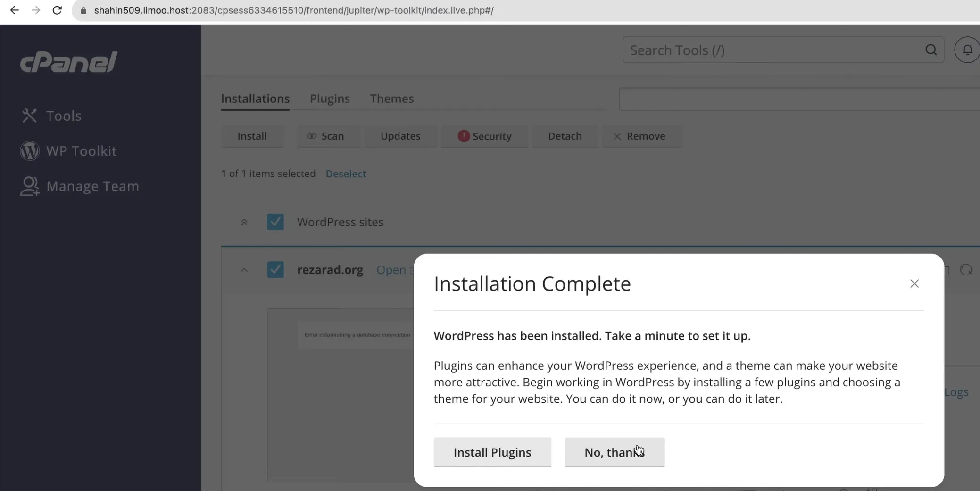Viewport: 980px width, 491px height.
Task: Click the search magnifier icon
Action: (x=930, y=50)
